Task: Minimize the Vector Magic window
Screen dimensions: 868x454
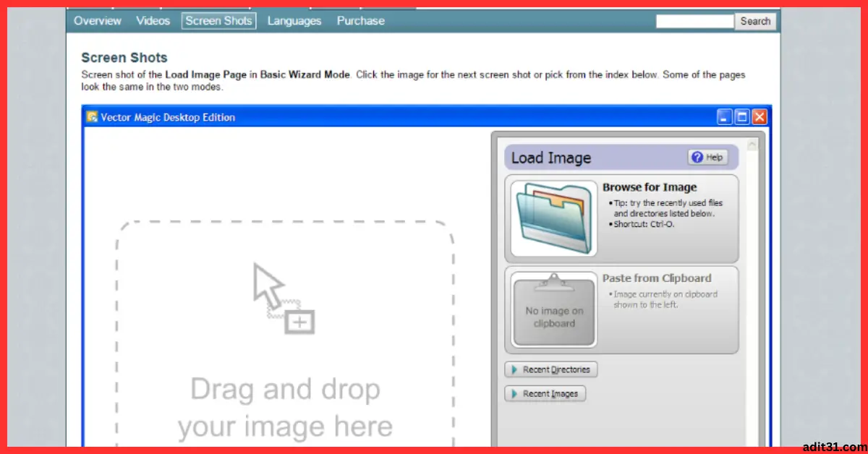Action: (726, 117)
